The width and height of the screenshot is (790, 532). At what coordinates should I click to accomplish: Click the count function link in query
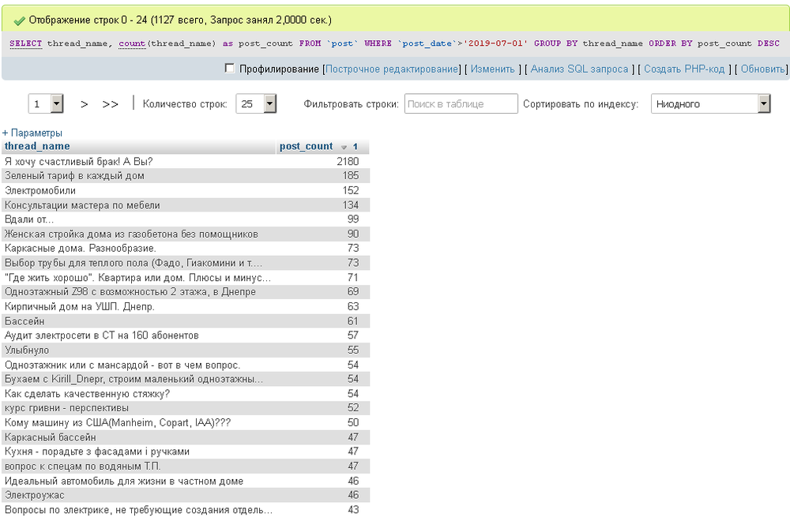[133, 43]
